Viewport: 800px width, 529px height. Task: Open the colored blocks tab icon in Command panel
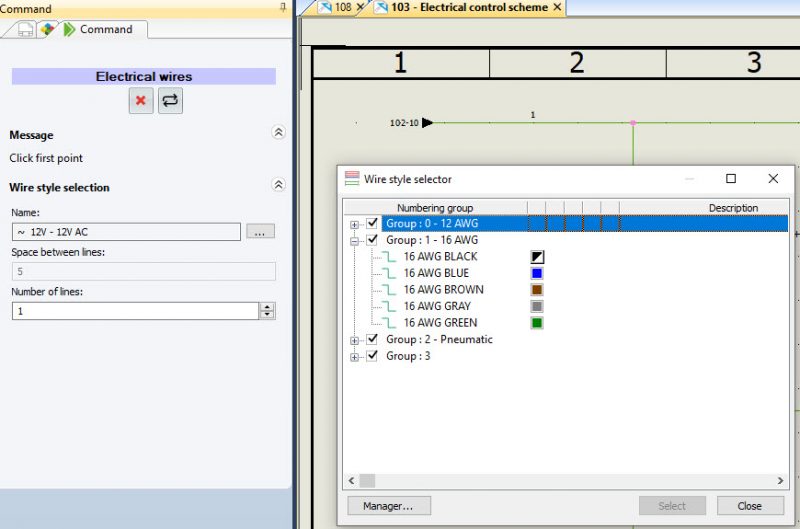point(47,29)
